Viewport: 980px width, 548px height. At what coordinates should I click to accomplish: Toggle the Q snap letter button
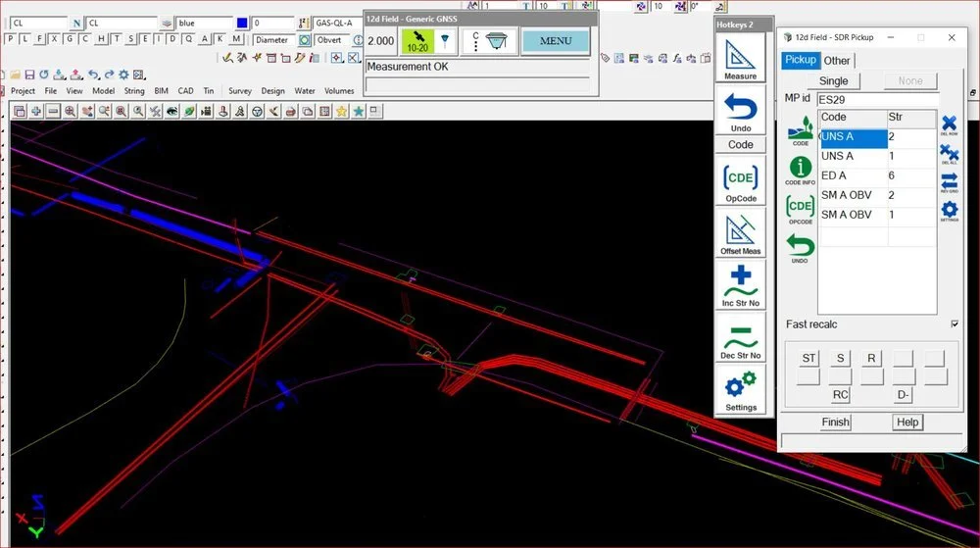[x=189, y=39]
